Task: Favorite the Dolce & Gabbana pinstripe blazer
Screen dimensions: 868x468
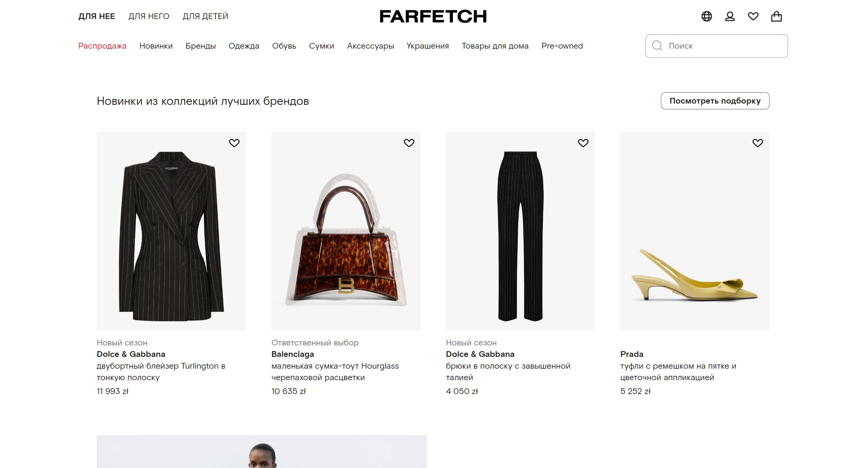Action: 234,143
